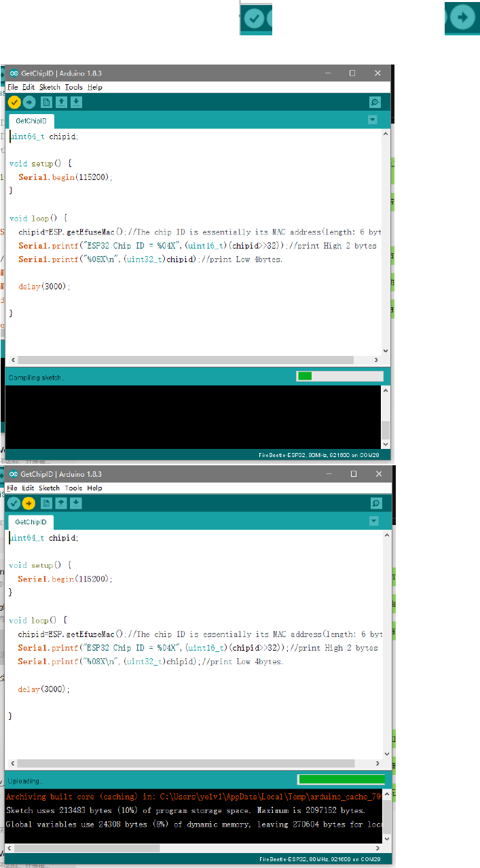This screenshot has height=868, width=480.
Task: Select GetChipID tab in lower Arduino window
Action: tap(31, 522)
